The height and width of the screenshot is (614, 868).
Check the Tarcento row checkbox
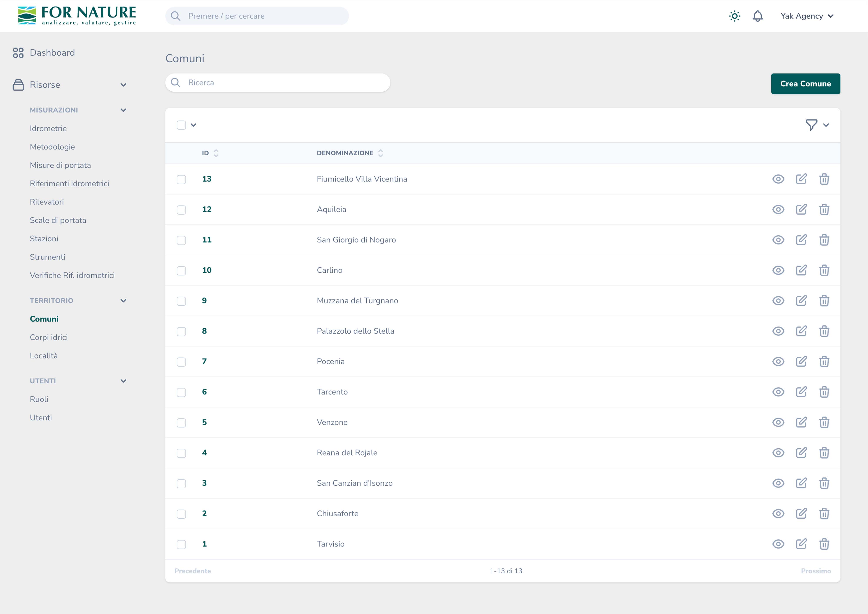(182, 392)
